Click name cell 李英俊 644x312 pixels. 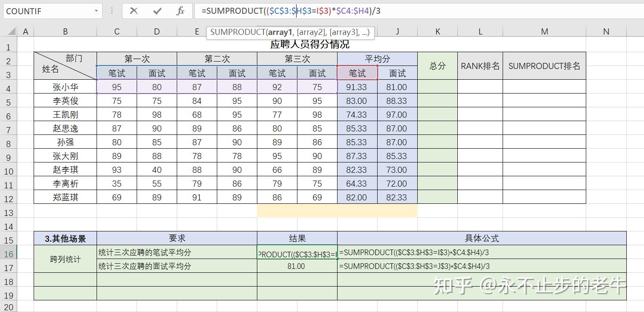tap(66, 101)
